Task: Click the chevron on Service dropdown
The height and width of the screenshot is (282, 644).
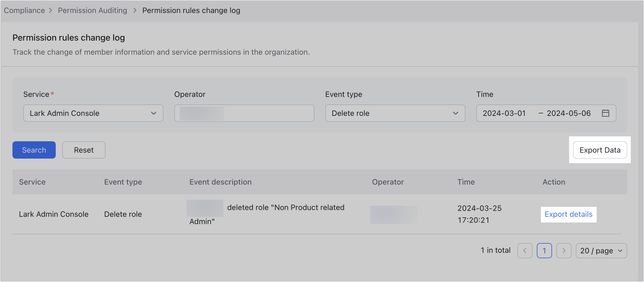Action: (154, 113)
